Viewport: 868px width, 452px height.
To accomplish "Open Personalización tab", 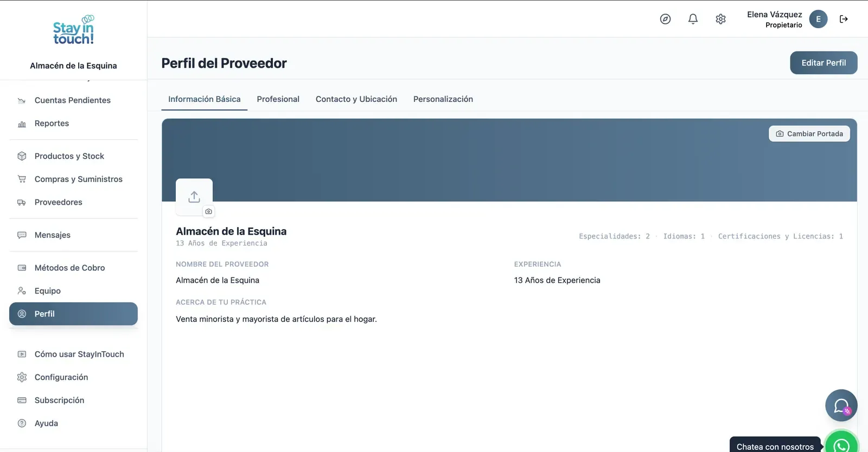I will (x=443, y=99).
